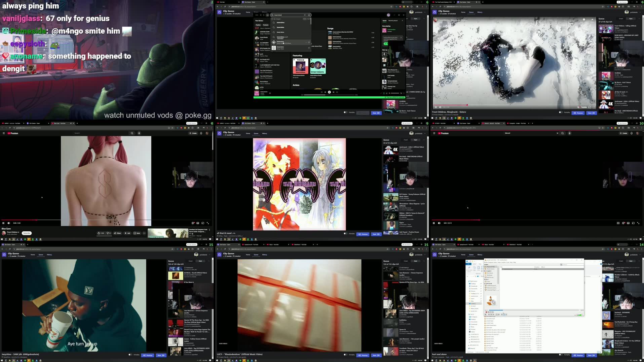This screenshot has height=362, width=644.
Task: Open the 'This Is Innervisions' playlist cover
Action: (300, 66)
